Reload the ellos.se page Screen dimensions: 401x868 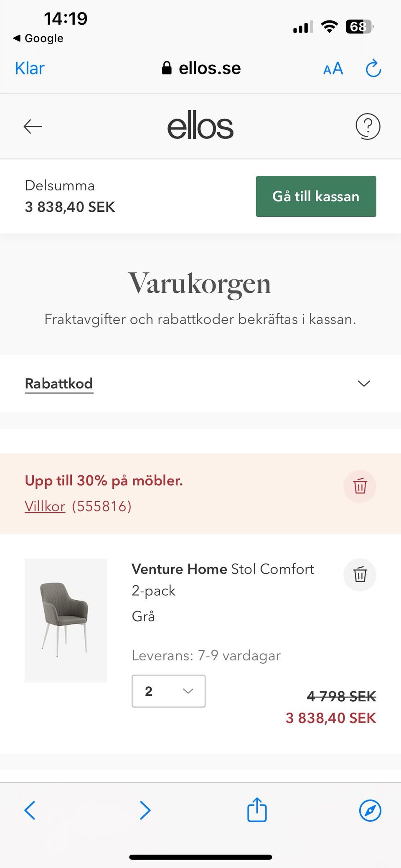pos(373,69)
